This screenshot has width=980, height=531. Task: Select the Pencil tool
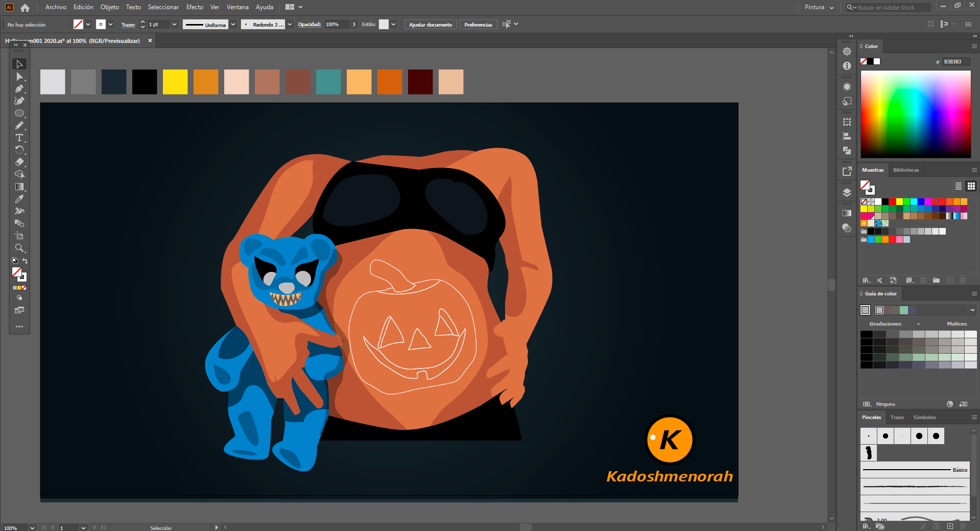point(19,125)
